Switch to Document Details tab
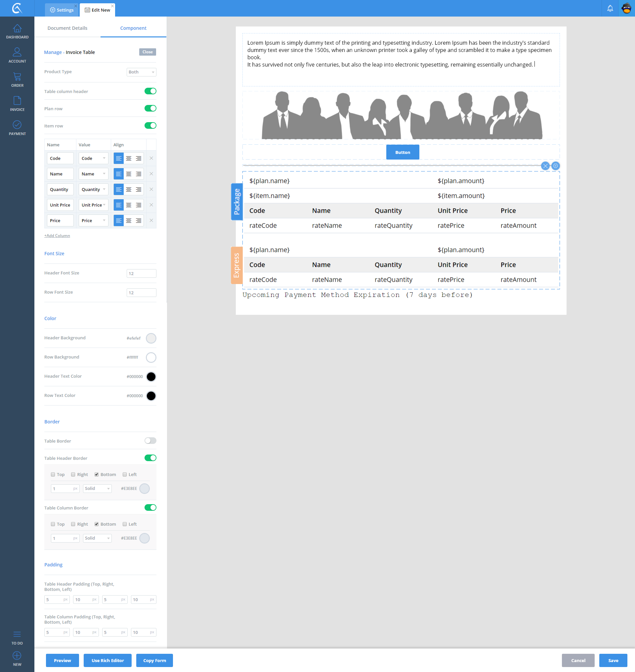The image size is (635, 672). [67, 28]
